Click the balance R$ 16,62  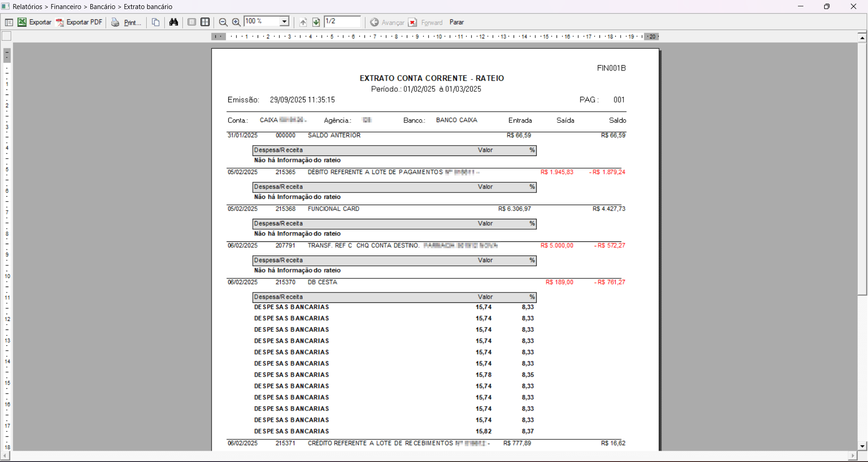point(613,443)
